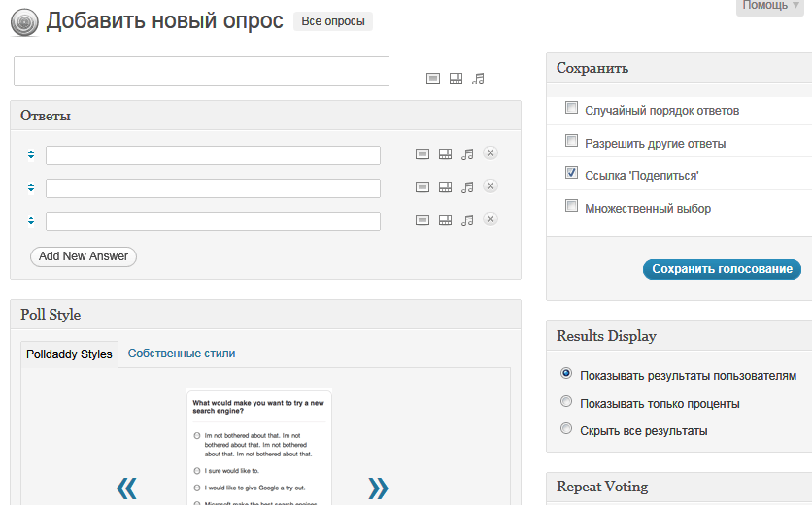This screenshot has height=505, width=812.
Task: Click the poll style preview thumbnail
Action: click(x=259, y=448)
